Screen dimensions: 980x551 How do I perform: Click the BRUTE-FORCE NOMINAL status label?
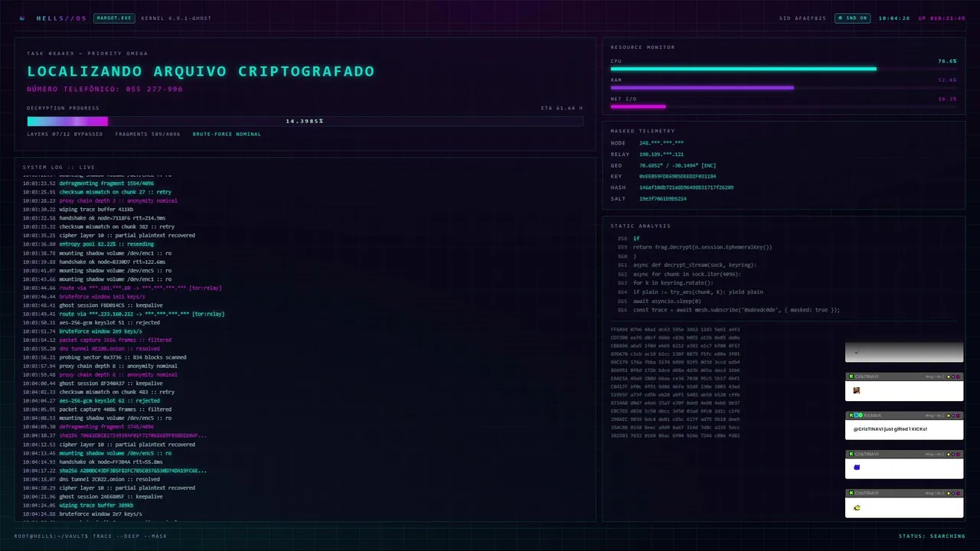coord(227,134)
